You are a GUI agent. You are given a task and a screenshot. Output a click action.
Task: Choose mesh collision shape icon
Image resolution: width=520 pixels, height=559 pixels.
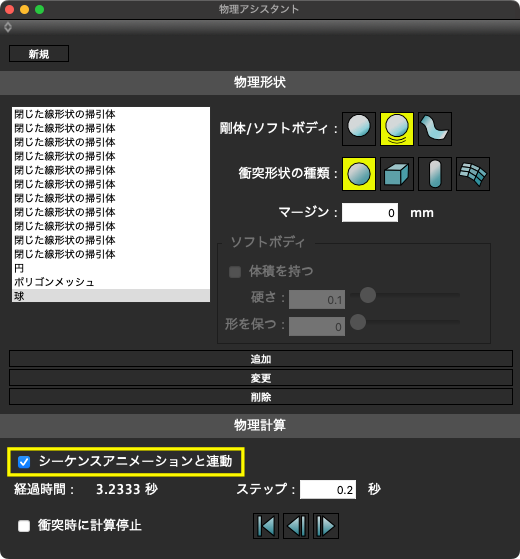click(x=473, y=174)
